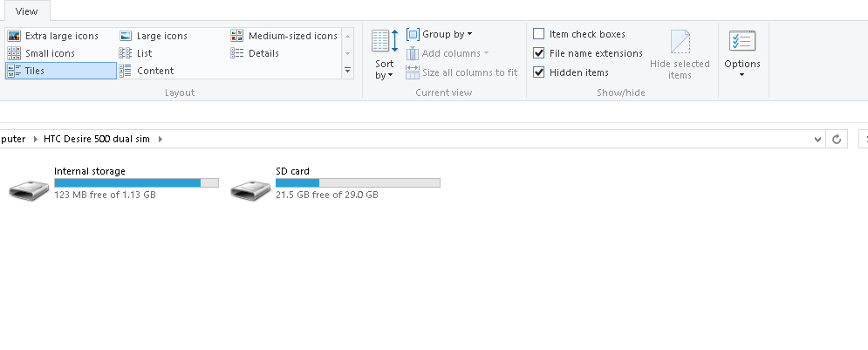Screen dimensions: 868x350
Task: Click the Options checklist icon
Action: (742, 42)
